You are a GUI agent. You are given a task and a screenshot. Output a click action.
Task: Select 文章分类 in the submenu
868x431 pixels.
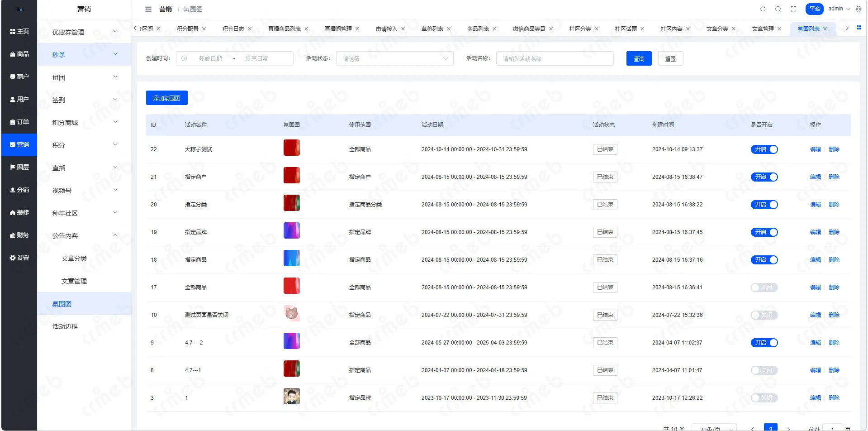pyautogui.click(x=74, y=259)
